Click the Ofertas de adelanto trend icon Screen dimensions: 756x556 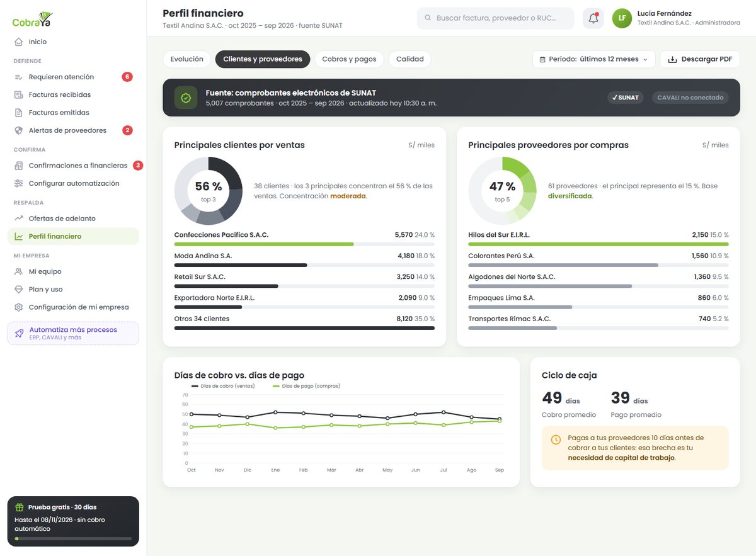tap(18, 218)
